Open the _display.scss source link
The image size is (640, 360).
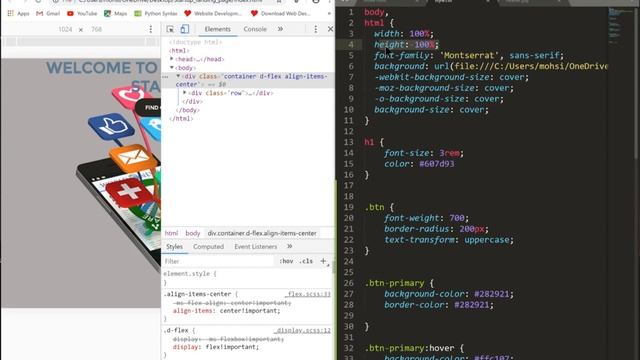pos(302,330)
